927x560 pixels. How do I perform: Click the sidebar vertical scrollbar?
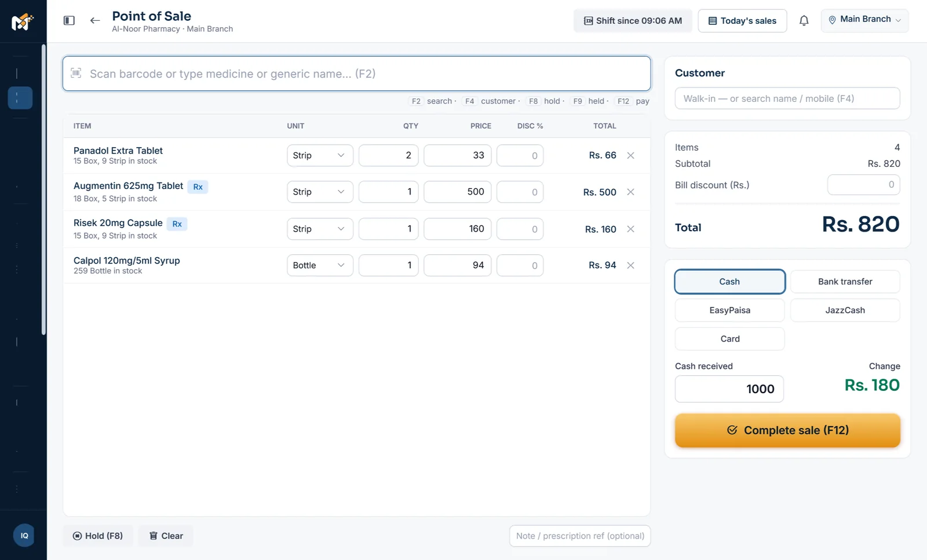(x=43, y=190)
